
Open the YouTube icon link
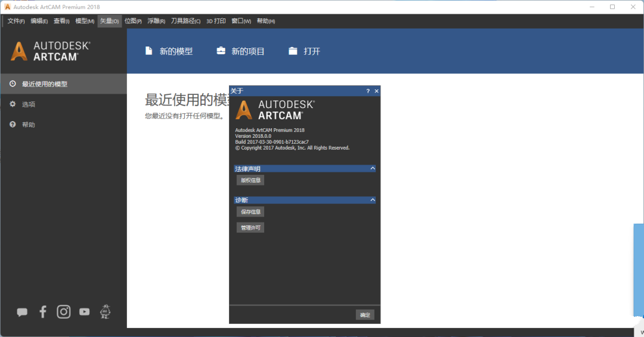pos(85,312)
